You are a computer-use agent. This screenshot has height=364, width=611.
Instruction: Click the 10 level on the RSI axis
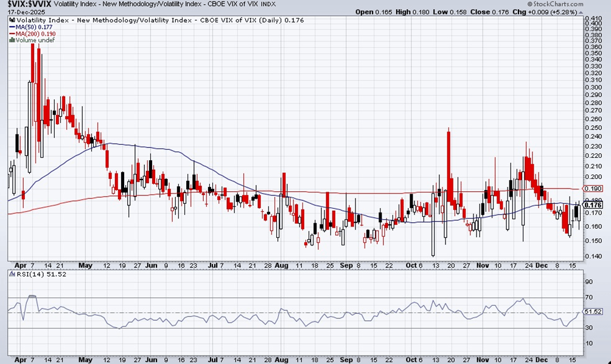[589, 343]
